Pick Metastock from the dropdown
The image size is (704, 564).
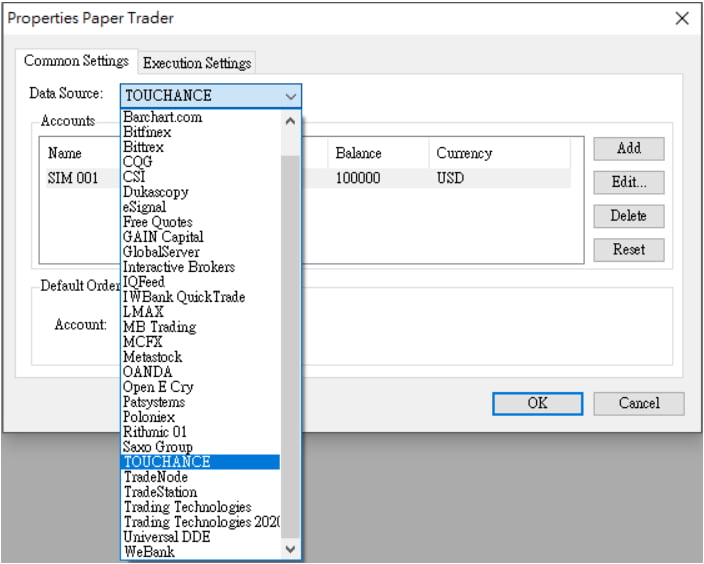(x=201, y=357)
